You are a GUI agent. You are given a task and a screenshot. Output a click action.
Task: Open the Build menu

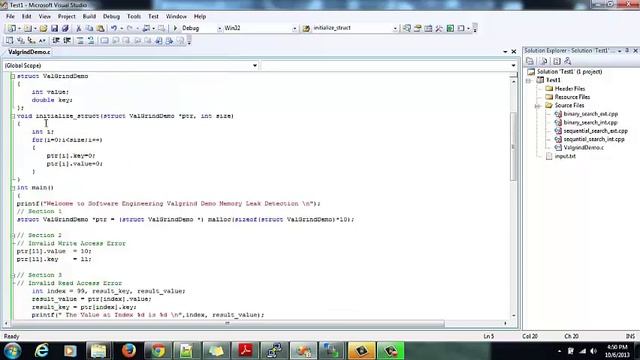coord(89,16)
